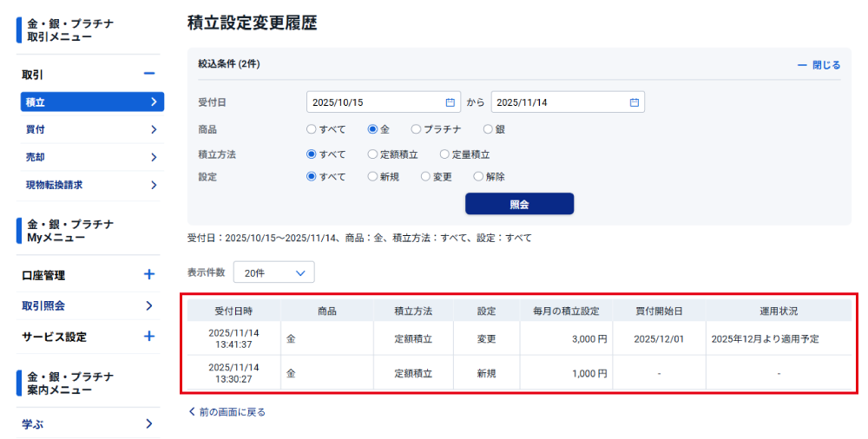The image size is (868, 439).
Task: Select 解除 setting radio button
Action: click(478, 177)
